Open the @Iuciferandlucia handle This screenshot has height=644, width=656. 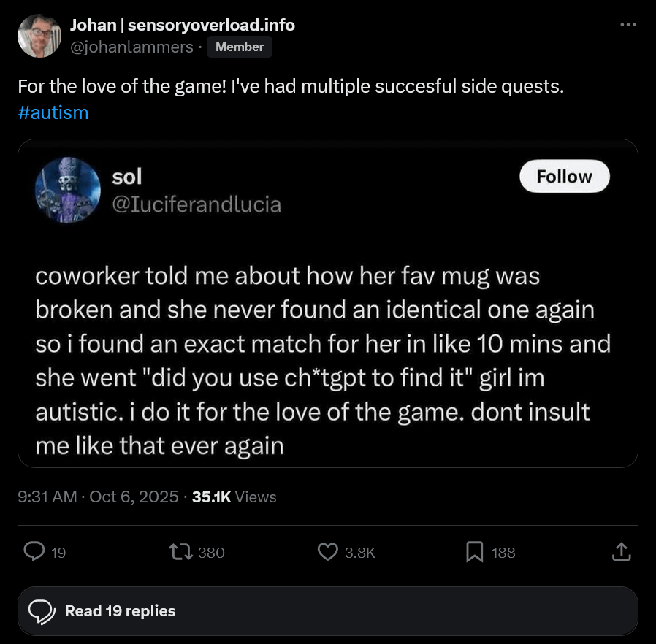[196, 204]
